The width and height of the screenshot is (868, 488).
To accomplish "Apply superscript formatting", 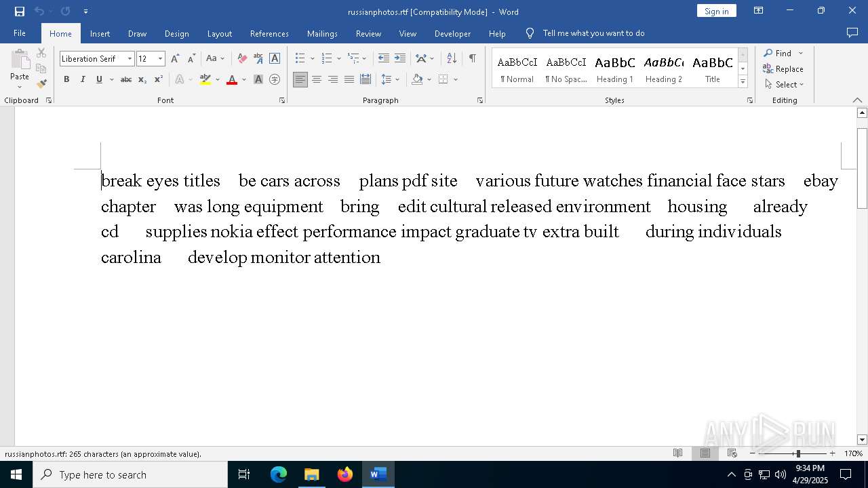I will 159,80.
